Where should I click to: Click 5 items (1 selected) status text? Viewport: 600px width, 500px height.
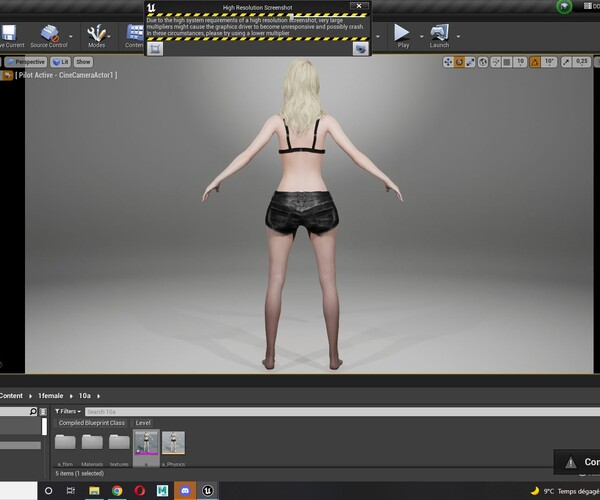point(80,473)
